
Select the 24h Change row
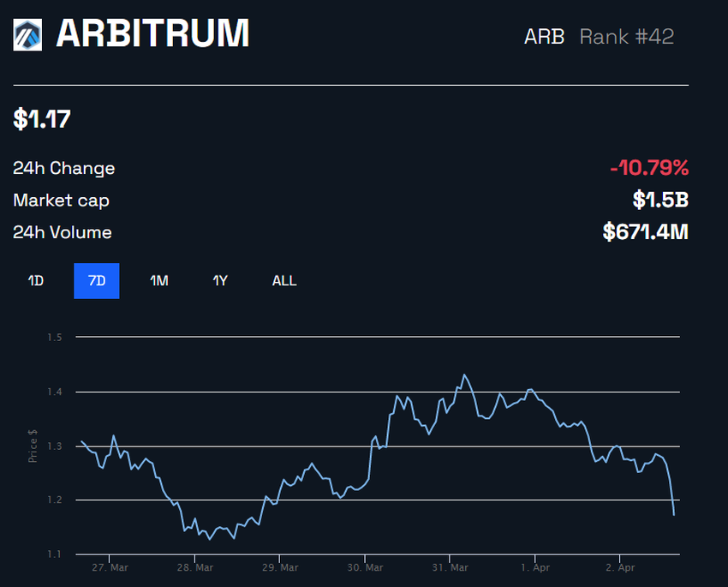coord(63,168)
